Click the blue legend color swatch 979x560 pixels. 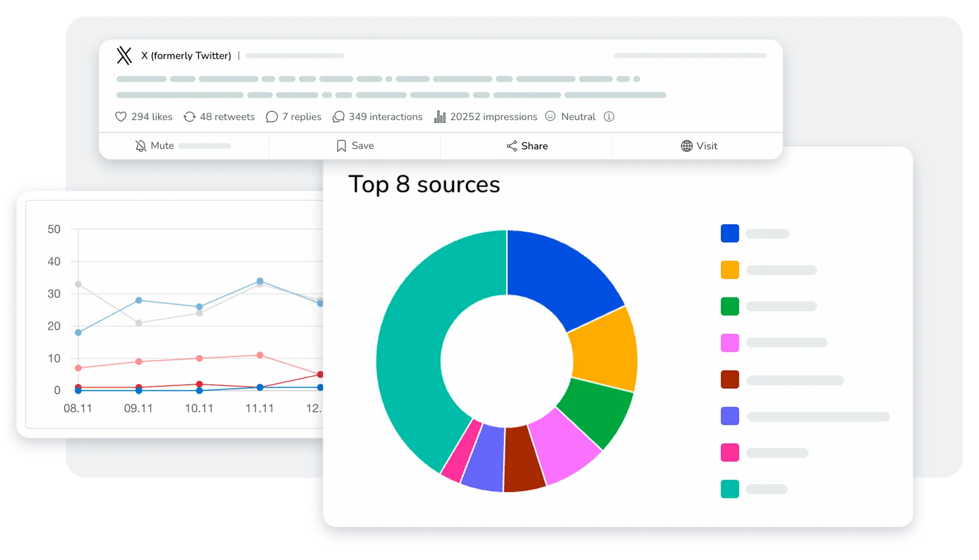pos(730,233)
